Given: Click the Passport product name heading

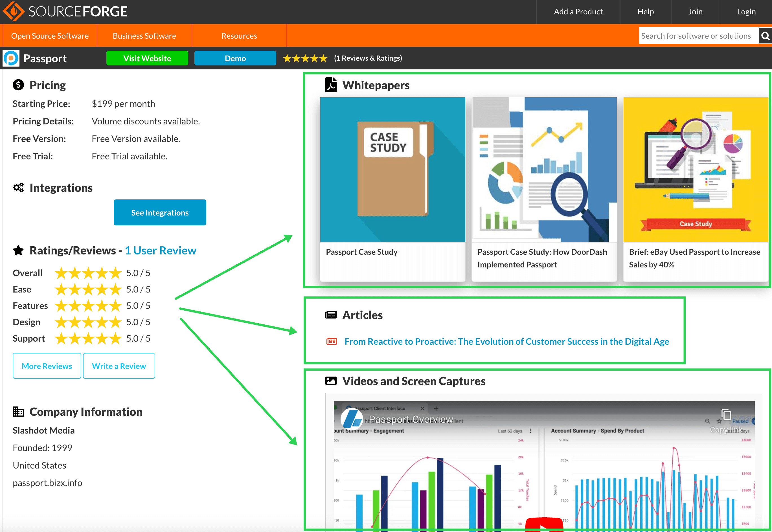Looking at the screenshot, I should 45,59.
